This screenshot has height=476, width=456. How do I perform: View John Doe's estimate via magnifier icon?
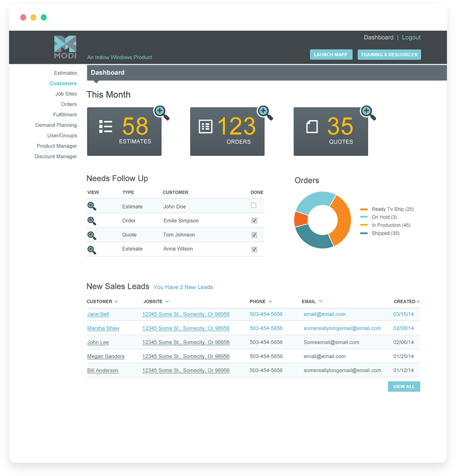click(x=92, y=206)
